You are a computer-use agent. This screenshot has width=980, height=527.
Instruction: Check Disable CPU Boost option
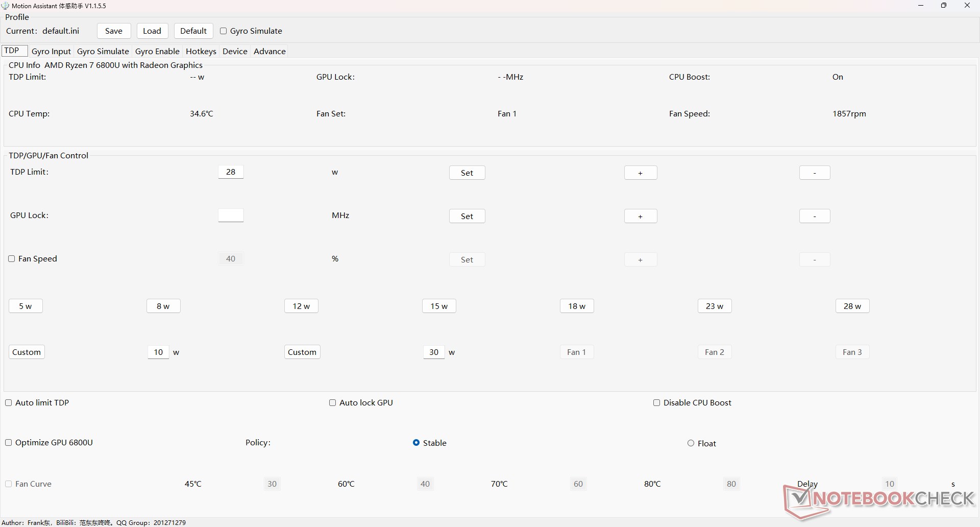click(x=657, y=403)
